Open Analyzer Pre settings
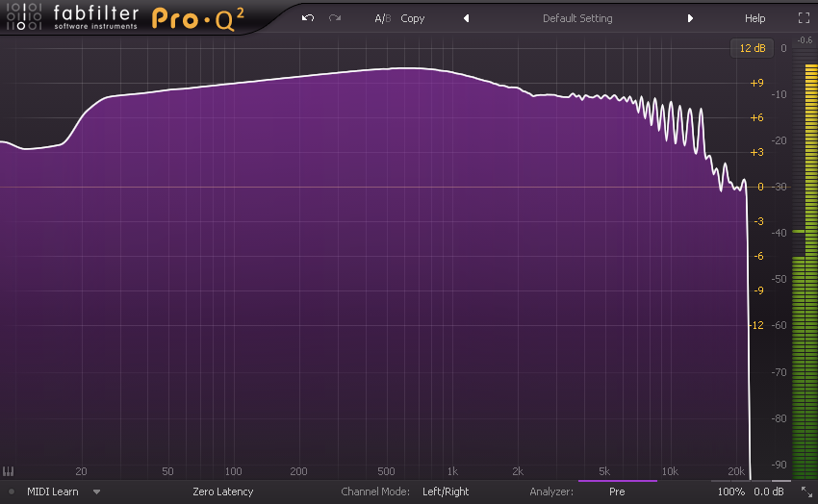 pos(617,491)
